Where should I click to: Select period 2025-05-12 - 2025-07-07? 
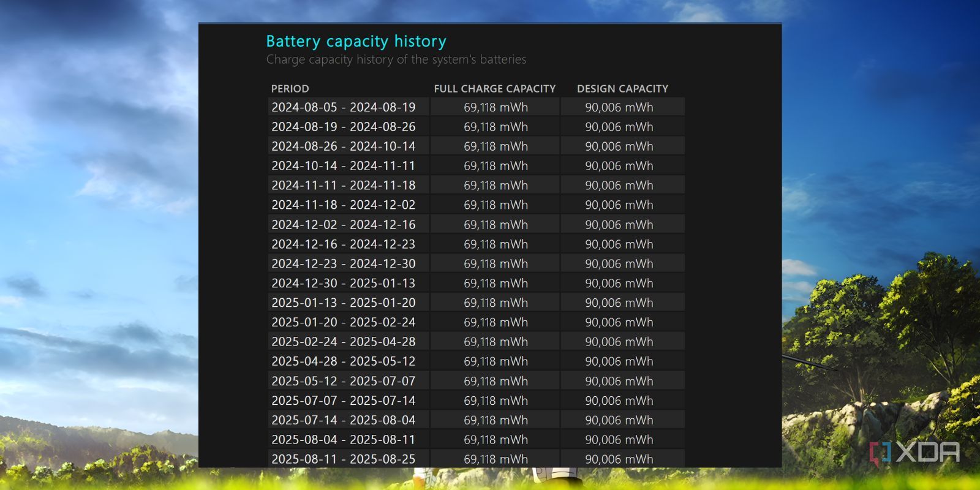point(344,381)
